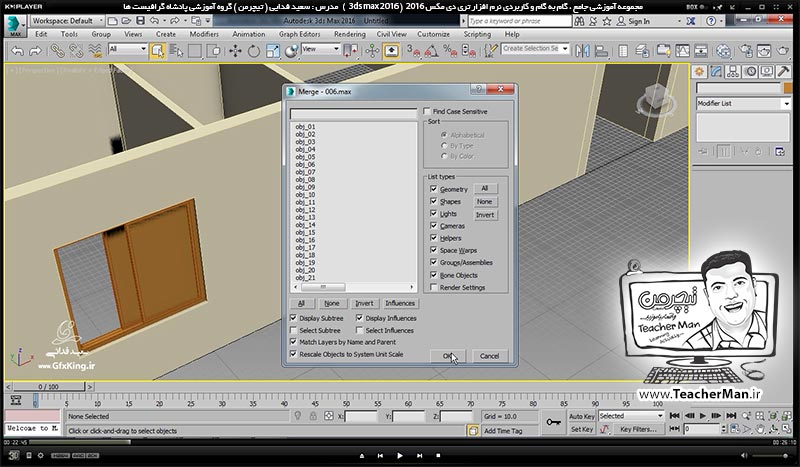
Task: Enable Select Influences checkbox
Action: point(360,330)
